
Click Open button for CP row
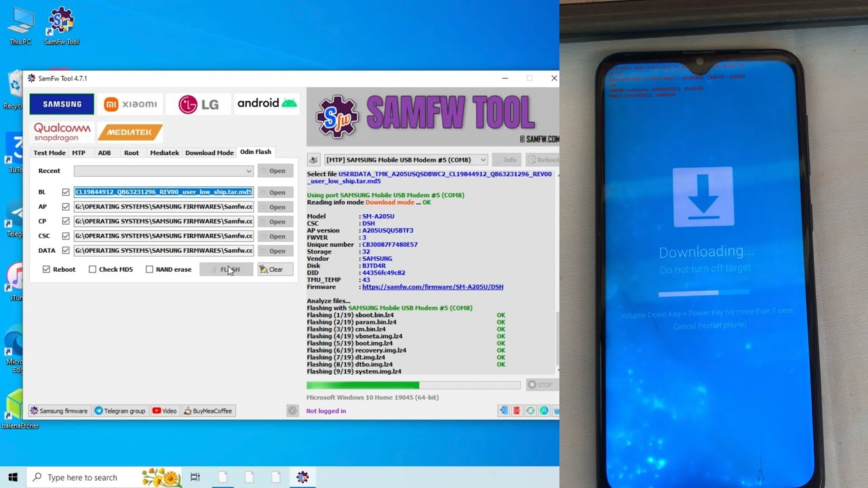click(x=275, y=222)
